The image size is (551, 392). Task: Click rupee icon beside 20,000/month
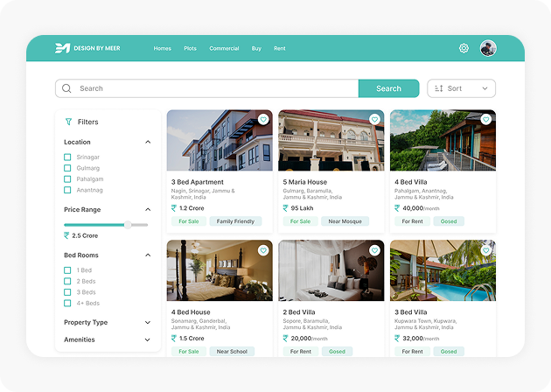click(285, 339)
